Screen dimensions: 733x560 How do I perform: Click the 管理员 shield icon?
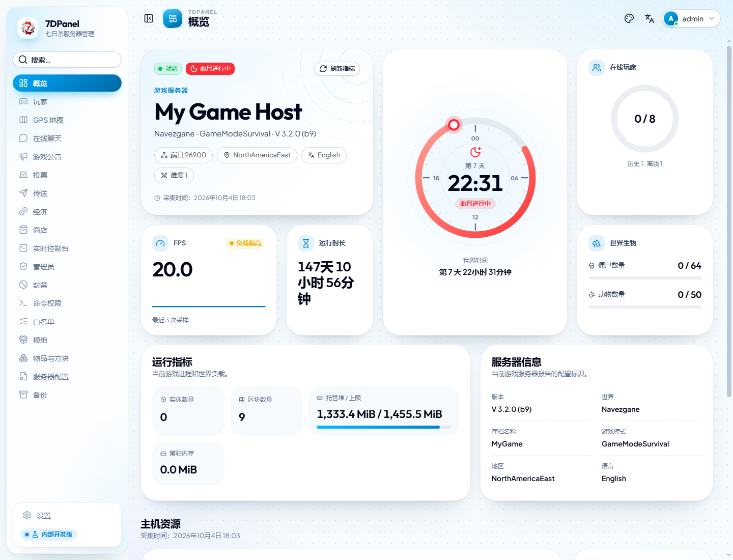23,266
